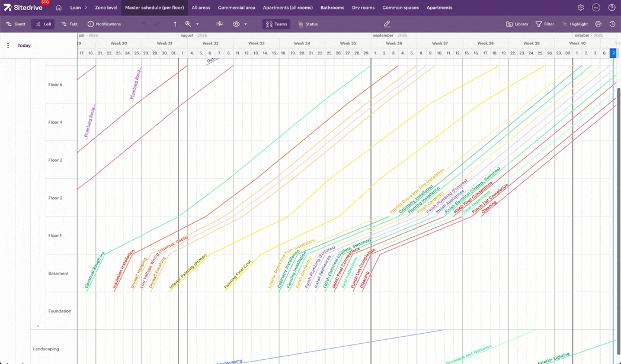Viewport: 621px width, 364px height.
Task: Expand the eye visibility dropdown arrow
Action: [x=246, y=24]
